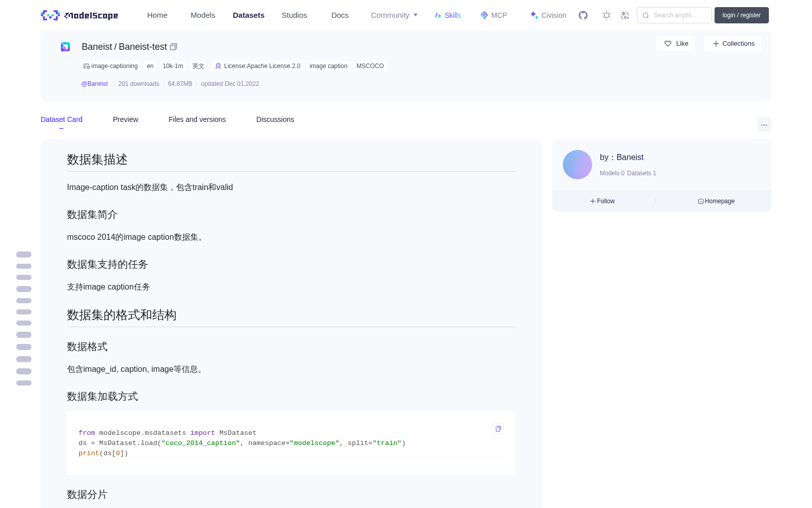Open the Docs page

click(x=340, y=15)
